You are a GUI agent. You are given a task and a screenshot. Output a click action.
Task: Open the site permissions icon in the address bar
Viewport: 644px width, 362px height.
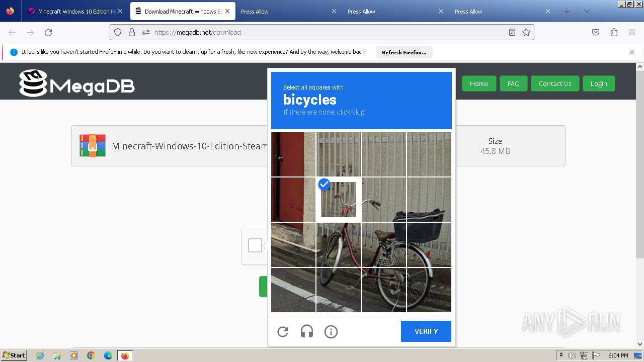[146, 32]
